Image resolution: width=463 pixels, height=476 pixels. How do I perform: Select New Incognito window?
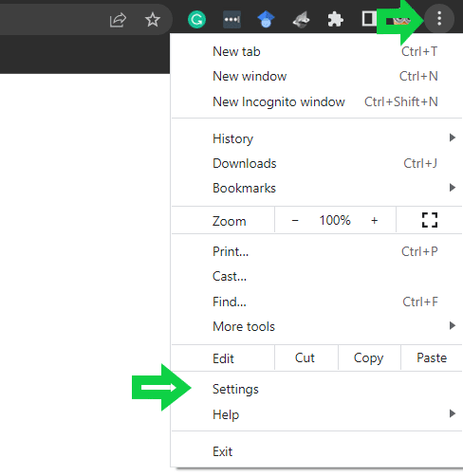coord(317,101)
